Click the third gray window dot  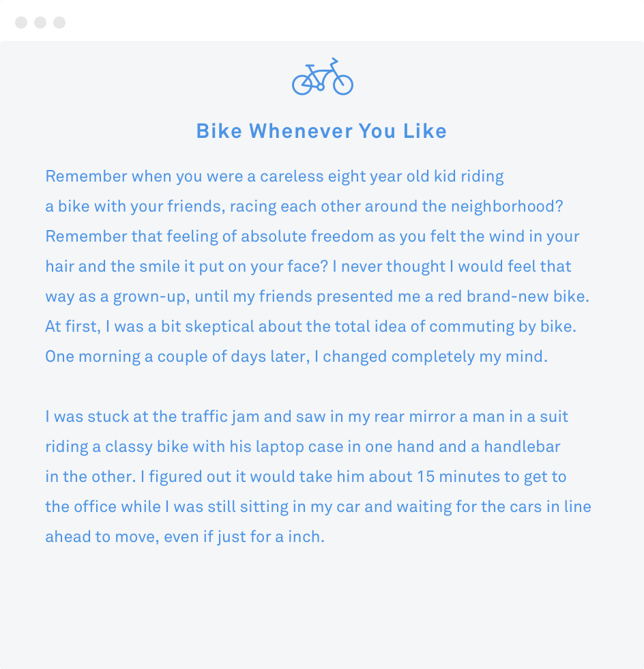click(x=59, y=22)
